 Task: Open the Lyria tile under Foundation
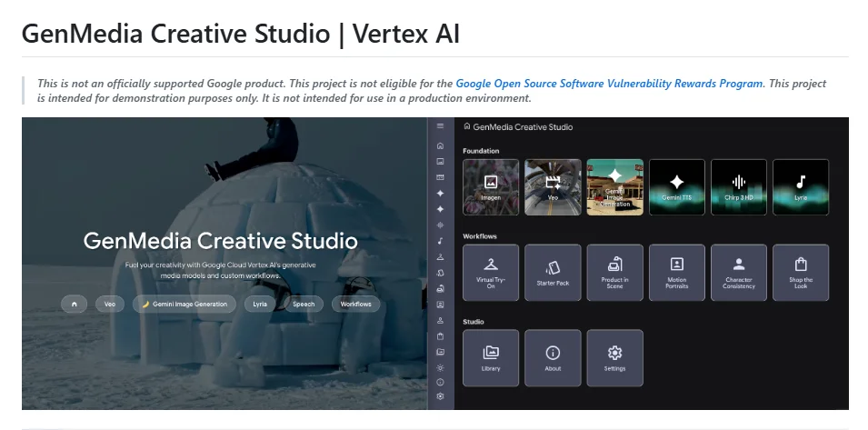(x=801, y=187)
